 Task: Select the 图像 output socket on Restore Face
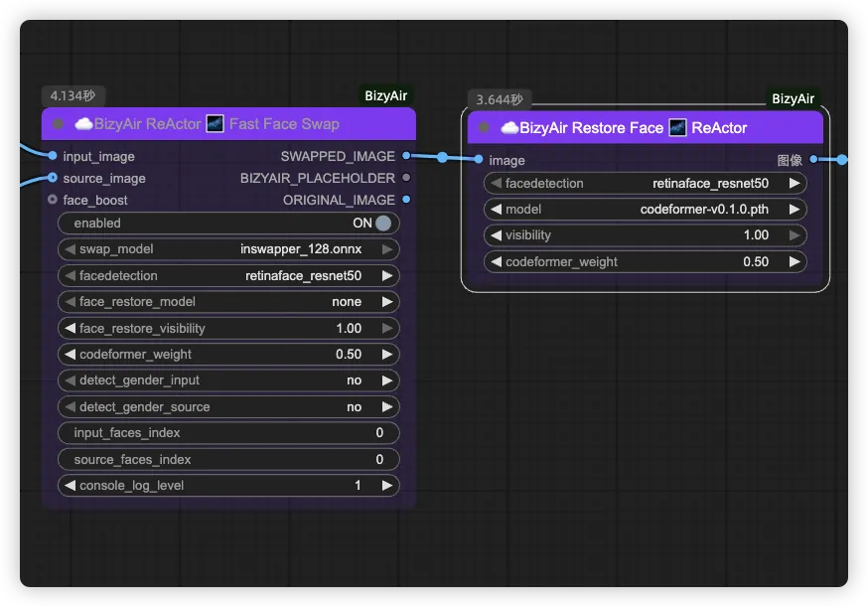point(813,160)
